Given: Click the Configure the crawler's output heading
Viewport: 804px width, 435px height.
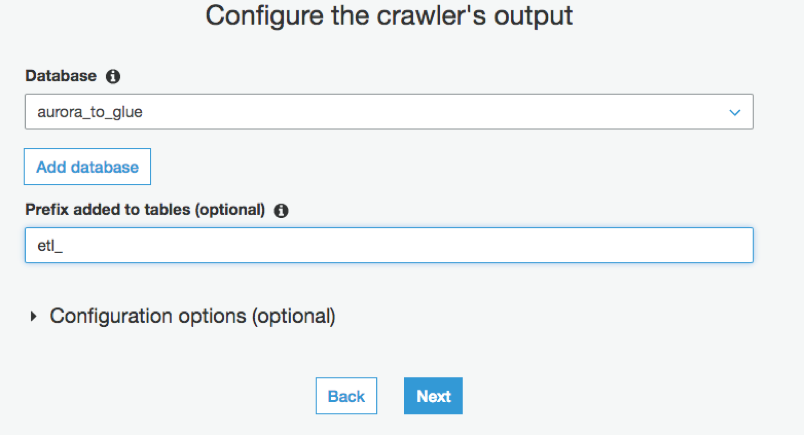Looking at the screenshot, I should (389, 16).
